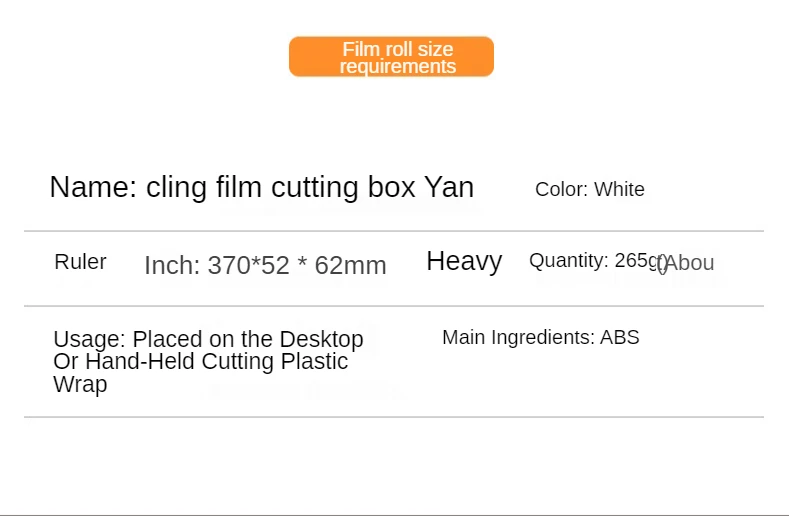The image size is (789, 516).
Task: Click the truncated '(Abou' text
Action: [690, 263]
